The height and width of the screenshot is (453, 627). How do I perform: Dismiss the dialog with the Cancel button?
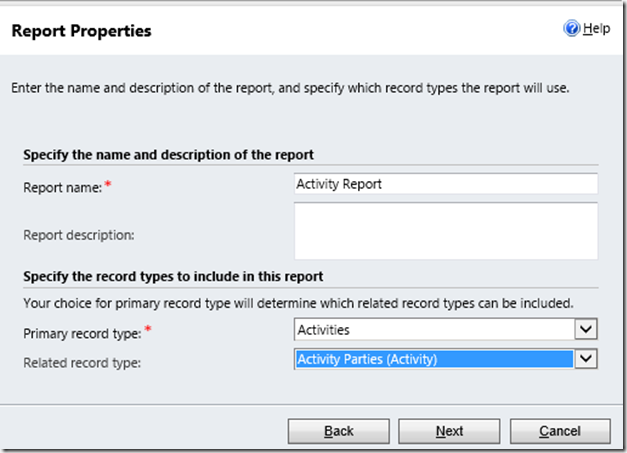[559, 431]
